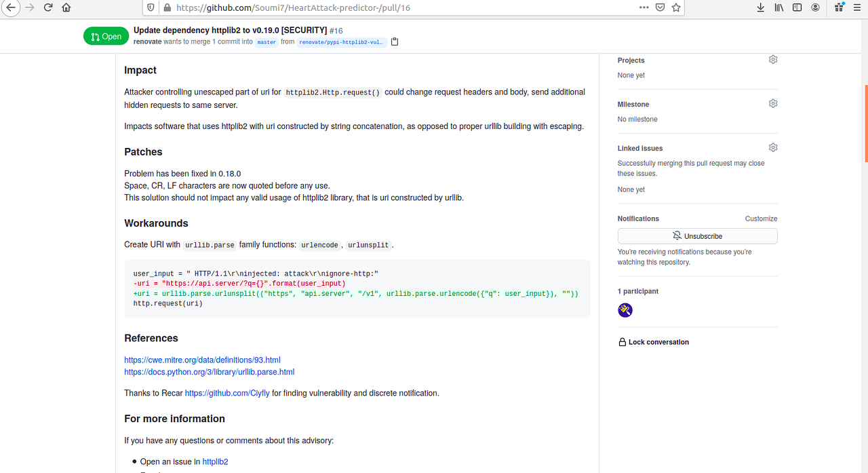Unsubscribe from notifications for this pull request

[697, 235]
